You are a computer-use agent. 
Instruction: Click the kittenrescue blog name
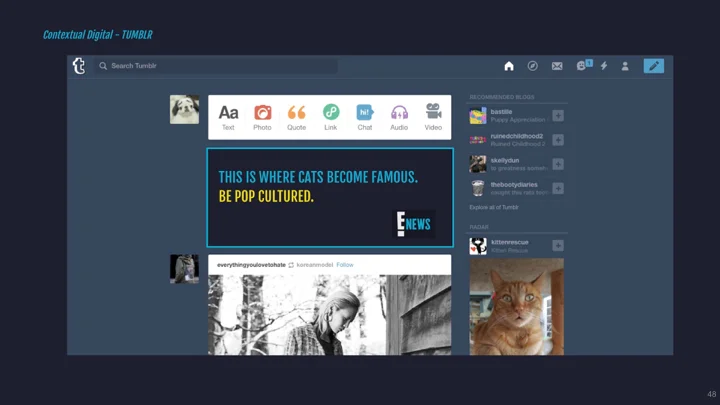pos(510,242)
